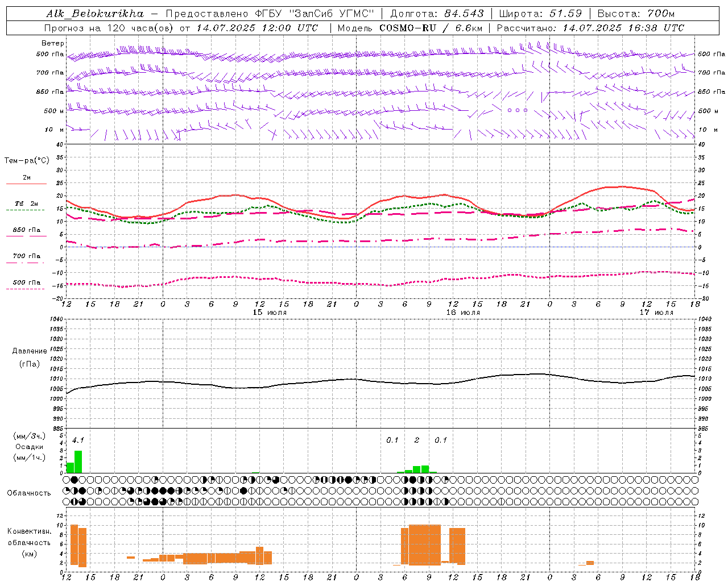Click the Осадки precipitation label

pos(30,447)
